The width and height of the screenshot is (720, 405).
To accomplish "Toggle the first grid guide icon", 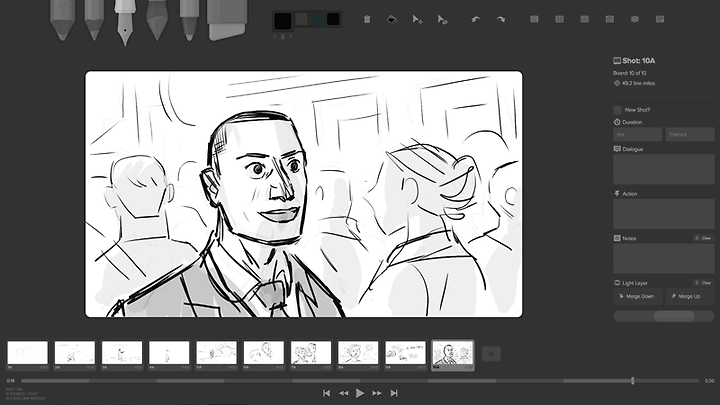I will (534, 19).
